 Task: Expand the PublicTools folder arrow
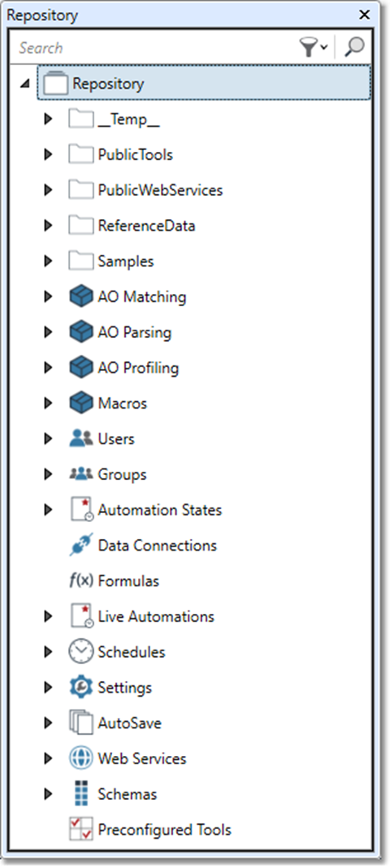click(48, 154)
